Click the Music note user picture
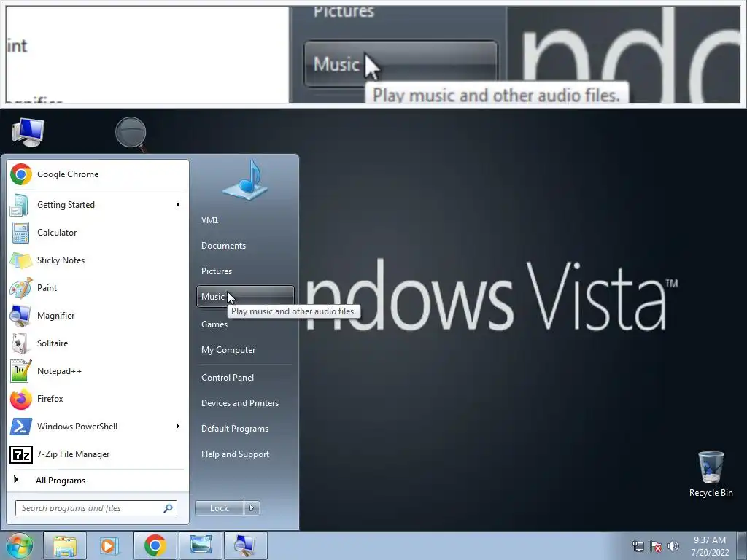 [x=245, y=180]
